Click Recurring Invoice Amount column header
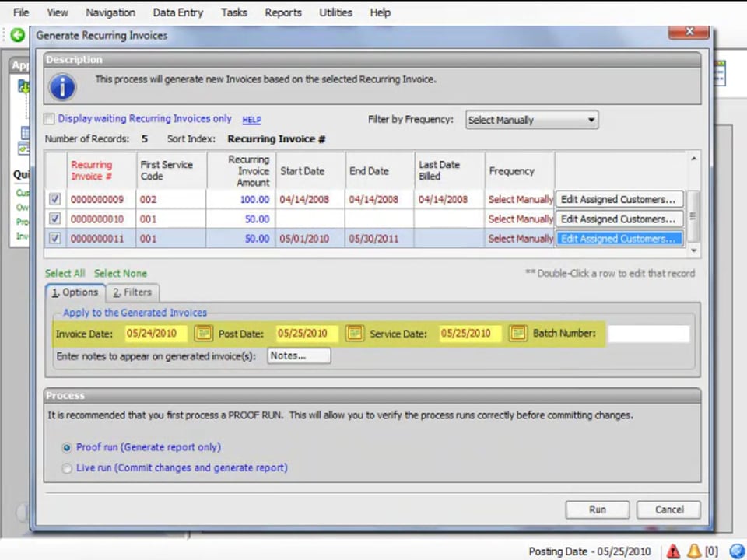Viewport: 747px width, 560px height. (240, 170)
